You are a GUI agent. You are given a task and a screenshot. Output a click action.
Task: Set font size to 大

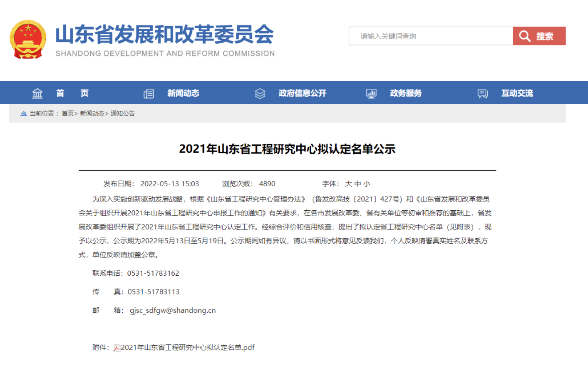(x=348, y=184)
